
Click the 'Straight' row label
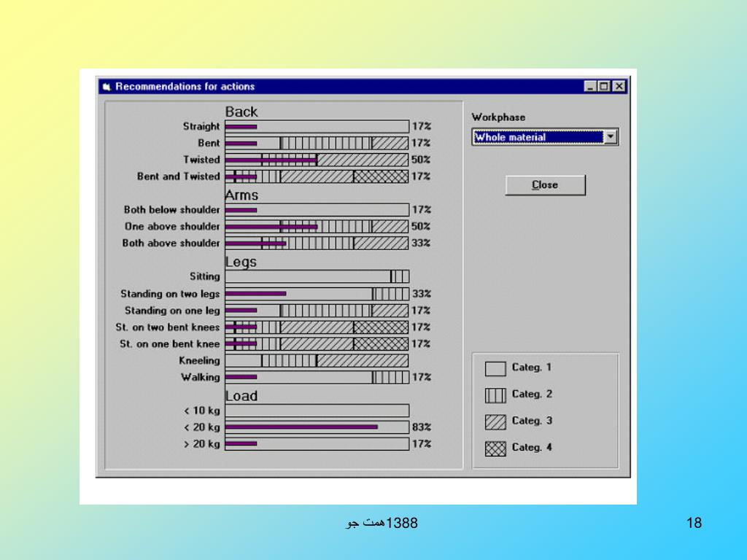click(x=201, y=126)
